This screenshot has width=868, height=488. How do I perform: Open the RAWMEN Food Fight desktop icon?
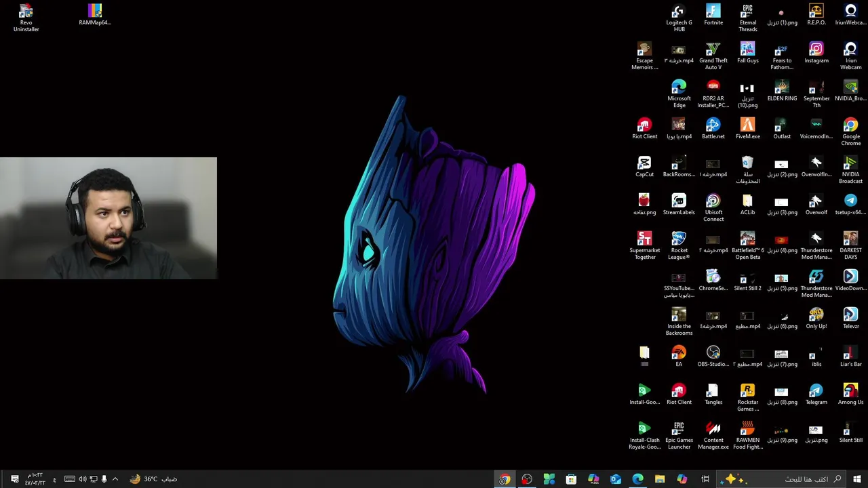[x=748, y=435]
